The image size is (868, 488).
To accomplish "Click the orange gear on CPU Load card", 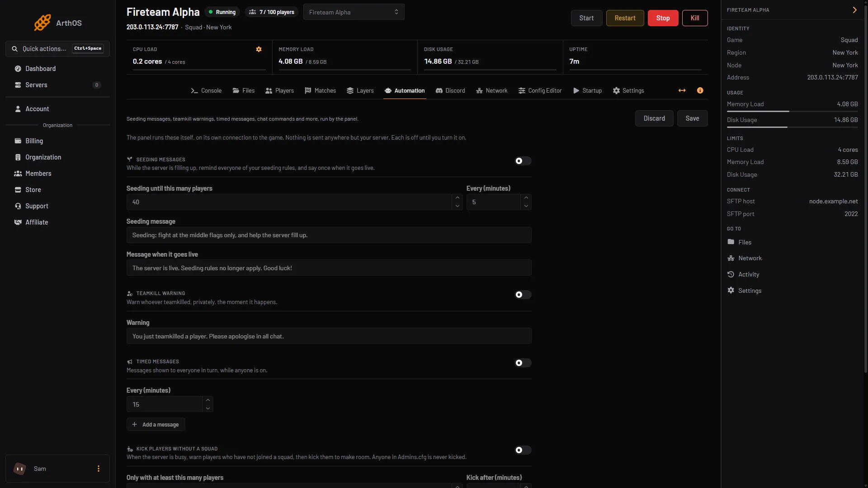I will coord(259,49).
